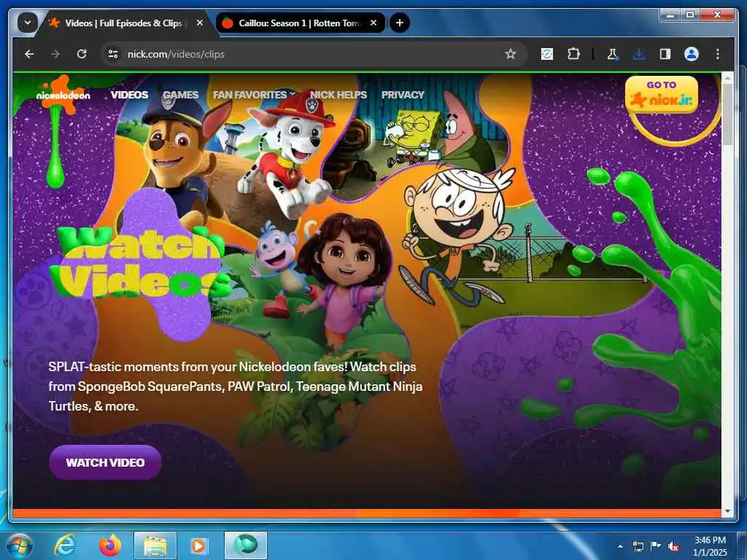Click the GO TO nick jr. button
Image resolution: width=747 pixels, height=560 pixels.
click(662, 94)
